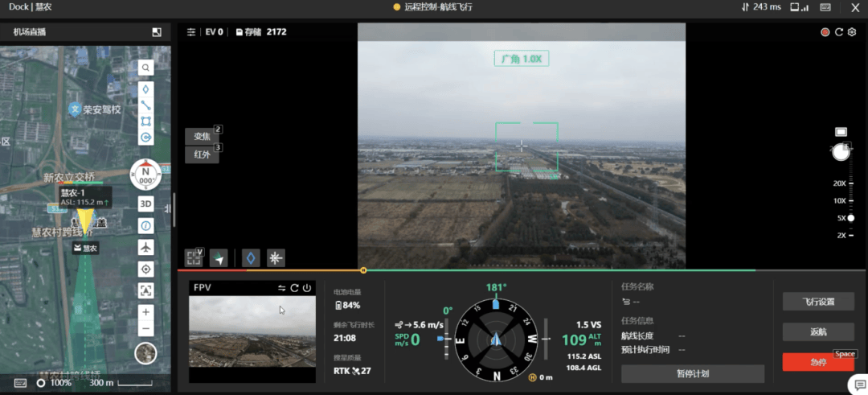Select the map line measurement tool

click(x=145, y=105)
